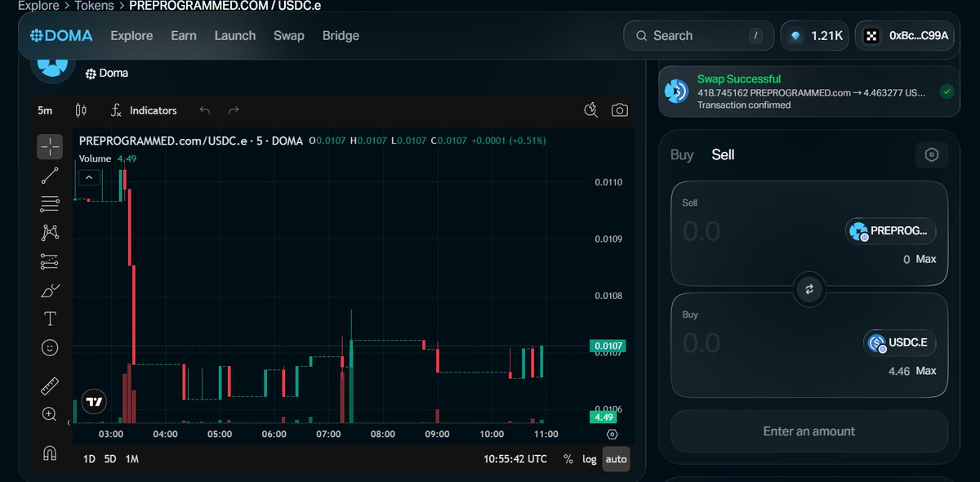
Task: Open the PREPROG... token selector
Action: (891, 231)
